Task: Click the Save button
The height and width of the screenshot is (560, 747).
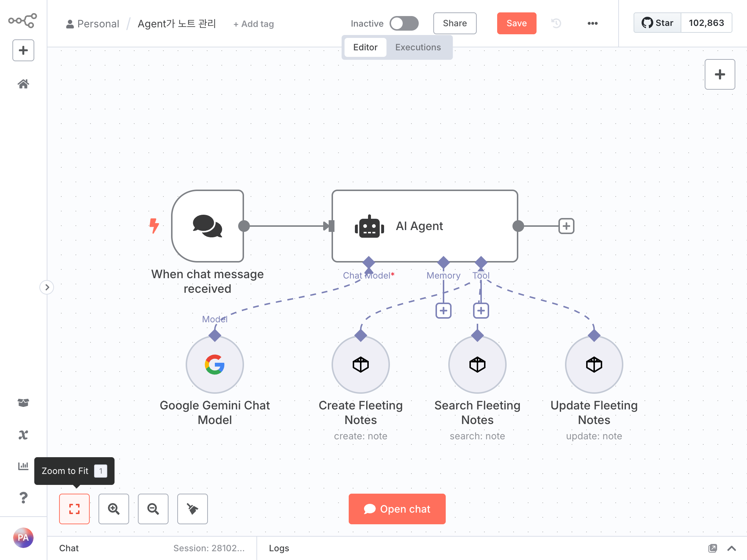Action: (x=516, y=23)
